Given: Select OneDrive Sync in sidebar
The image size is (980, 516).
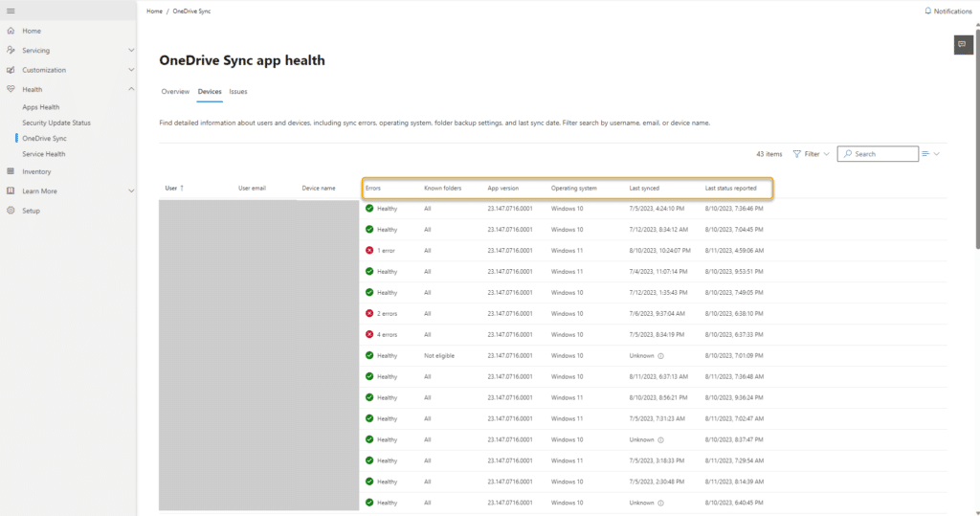Looking at the screenshot, I should (x=44, y=138).
